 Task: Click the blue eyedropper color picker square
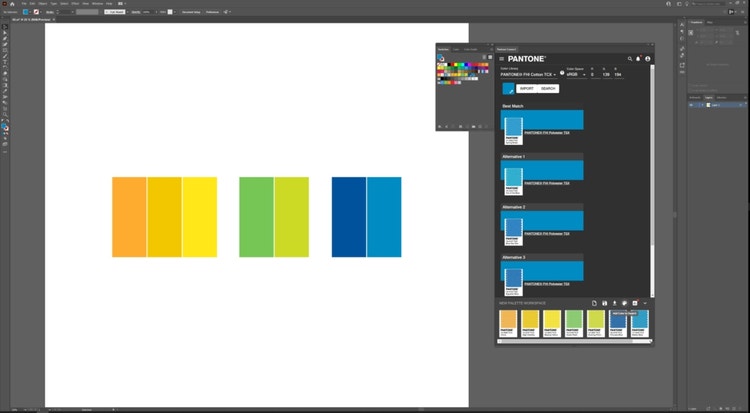508,89
